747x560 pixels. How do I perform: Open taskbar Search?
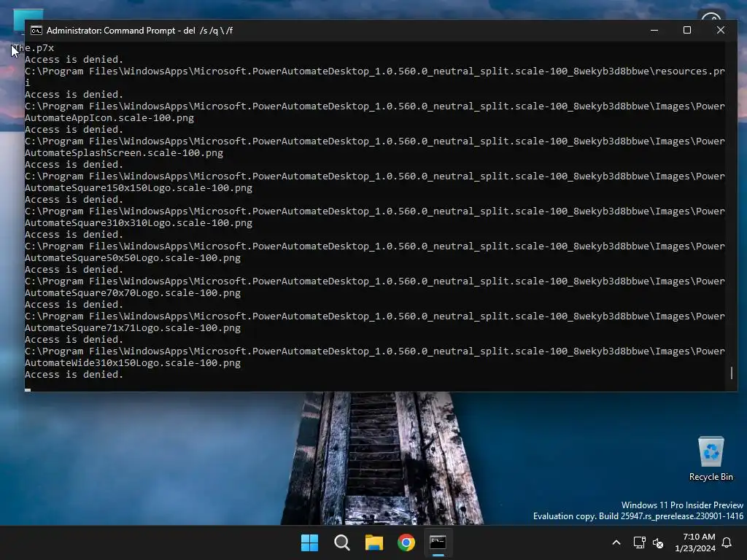click(341, 542)
